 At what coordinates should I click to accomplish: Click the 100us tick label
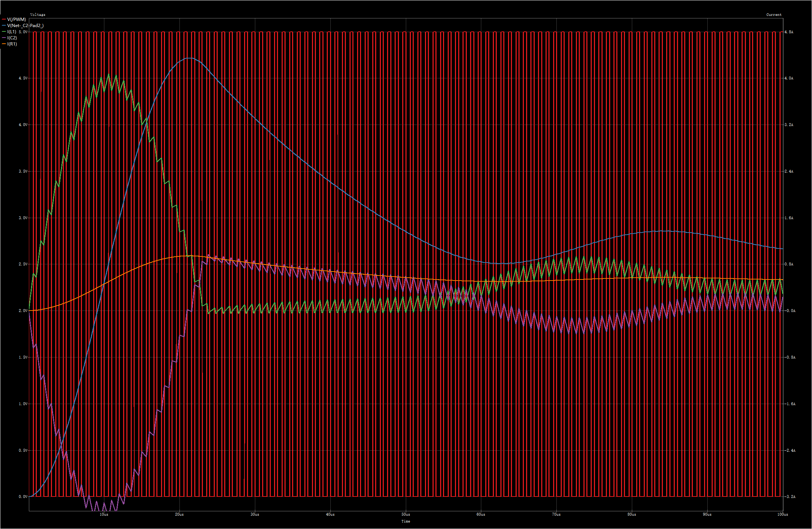pos(782,515)
